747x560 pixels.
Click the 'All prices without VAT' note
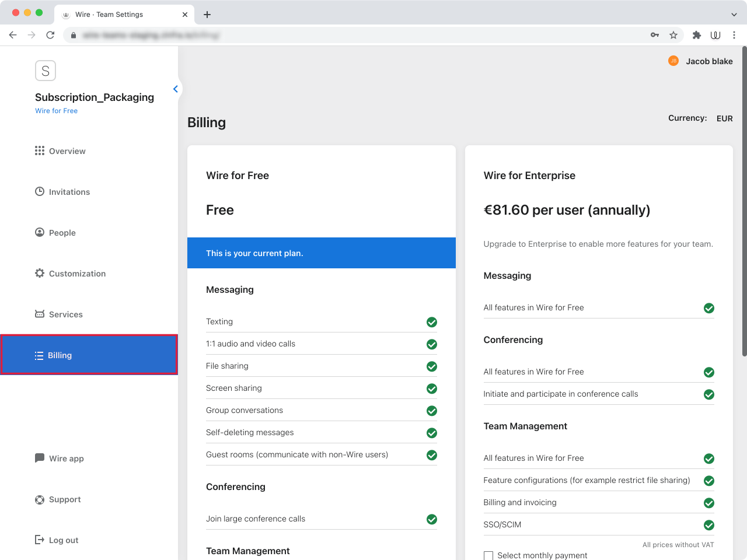(678, 545)
